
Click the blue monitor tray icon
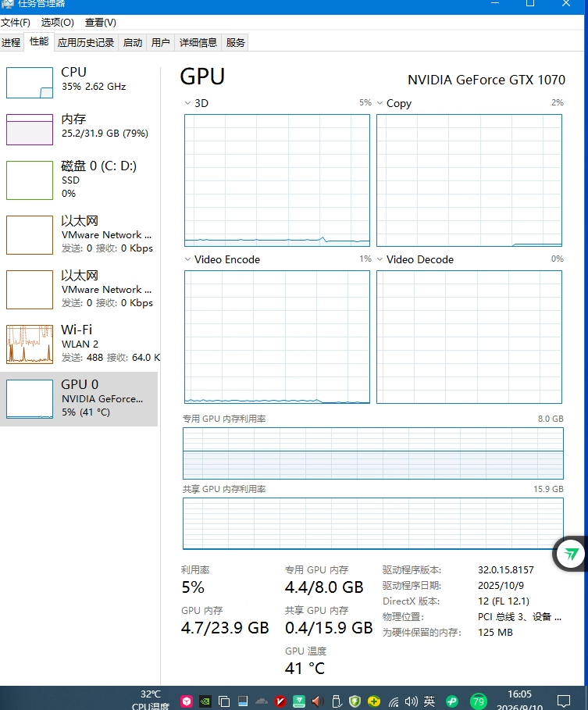[243, 701]
